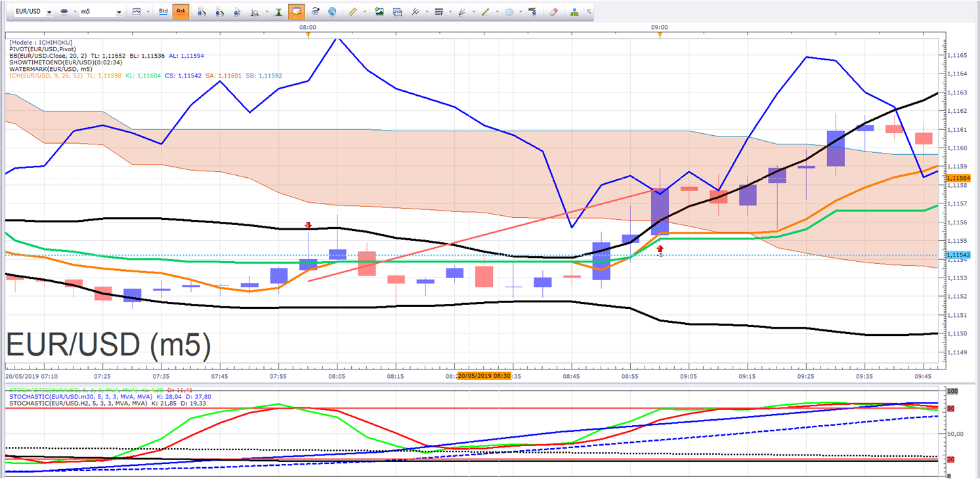The image size is (980, 479).
Task: Click the orange marker under 08:00
Action: (x=308, y=35)
